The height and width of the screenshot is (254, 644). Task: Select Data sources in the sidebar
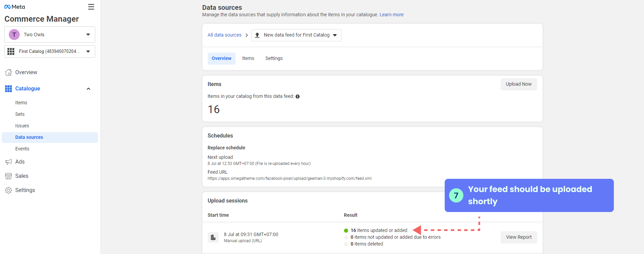[50, 137]
